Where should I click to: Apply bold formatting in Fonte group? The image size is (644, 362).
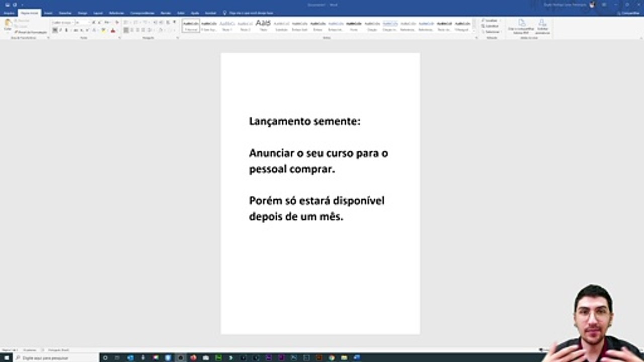[54, 30]
